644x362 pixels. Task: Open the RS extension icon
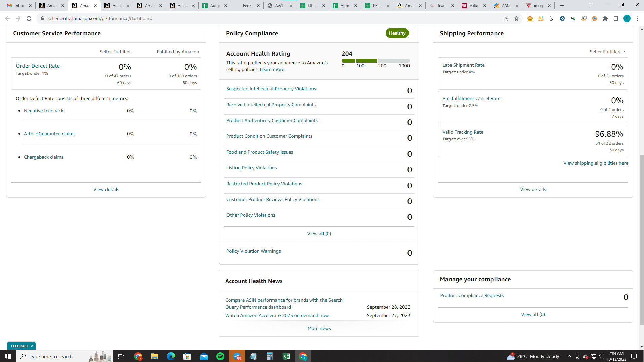[573, 18]
